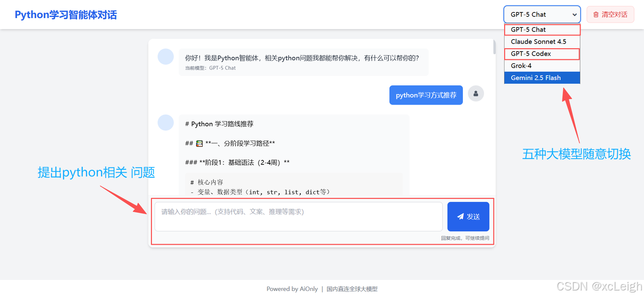Image resolution: width=644 pixels, height=297 pixels.
Task: Click the user avatar icon beside the question bubble
Action: 476,93
